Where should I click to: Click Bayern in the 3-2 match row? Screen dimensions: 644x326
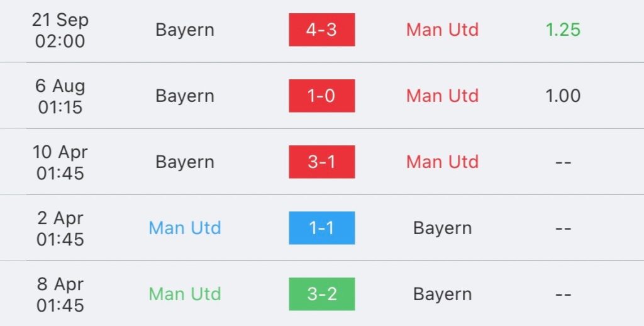point(442,294)
